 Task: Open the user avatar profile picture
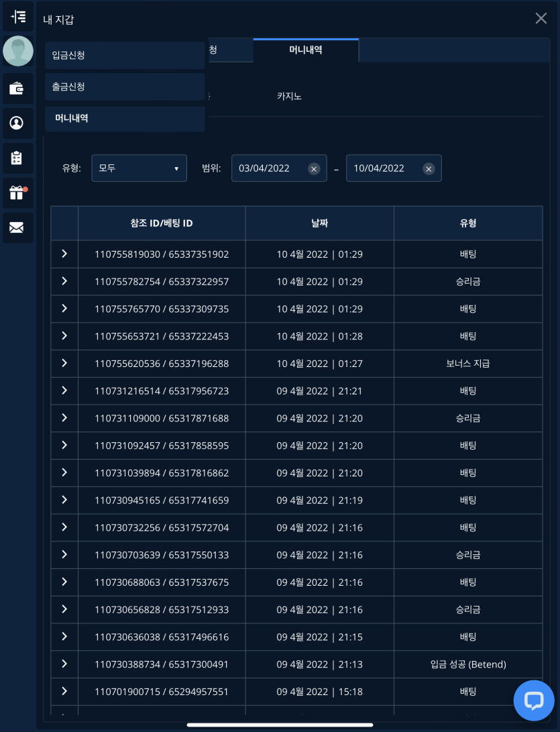(x=18, y=51)
